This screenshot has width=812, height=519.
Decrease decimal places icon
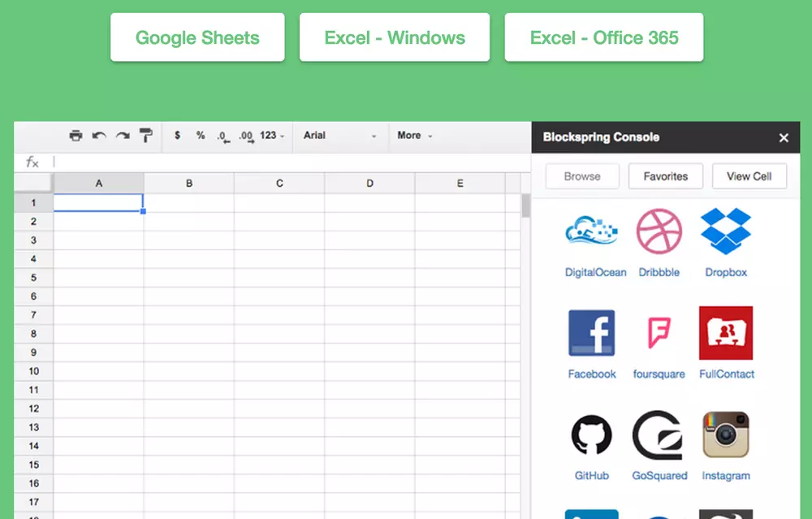point(223,136)
